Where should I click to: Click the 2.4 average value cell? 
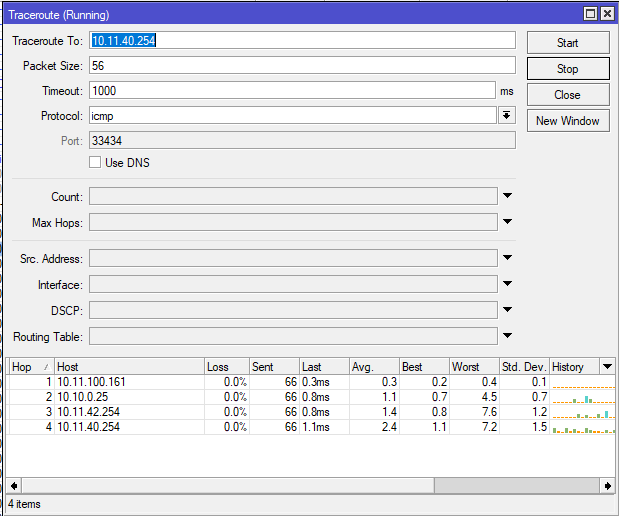(374, 427)
